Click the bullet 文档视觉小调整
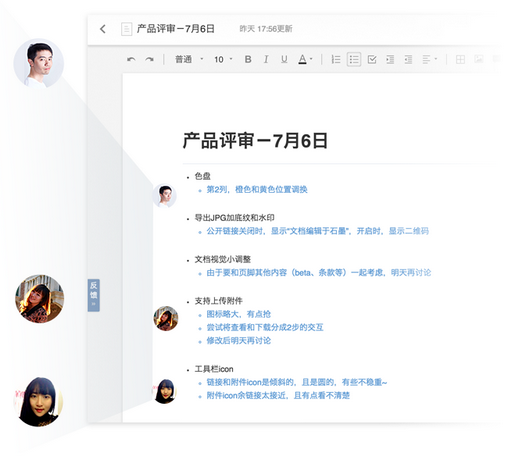The width and height of the screenshot is (509, 464). (223, 259)
